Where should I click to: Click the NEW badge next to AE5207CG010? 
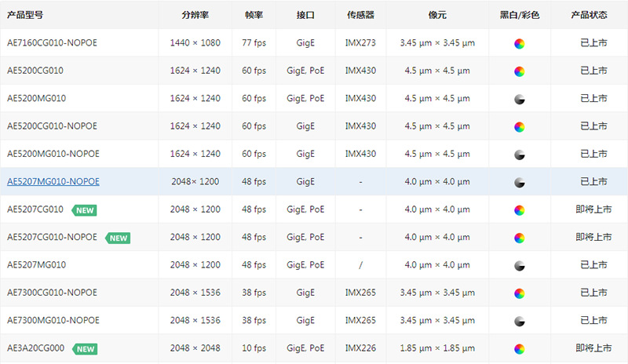click(85, 210)
